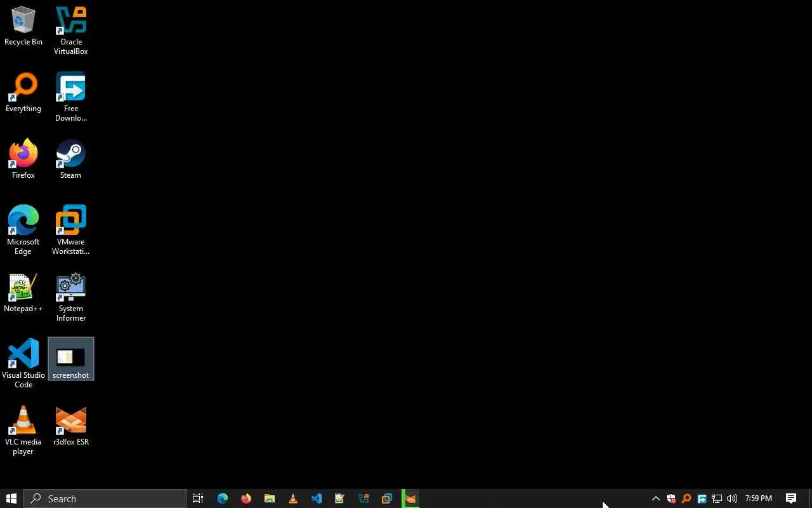The image size is (812, 508).
Task: Open the volume control tray icon
Action: pos(732,498)
